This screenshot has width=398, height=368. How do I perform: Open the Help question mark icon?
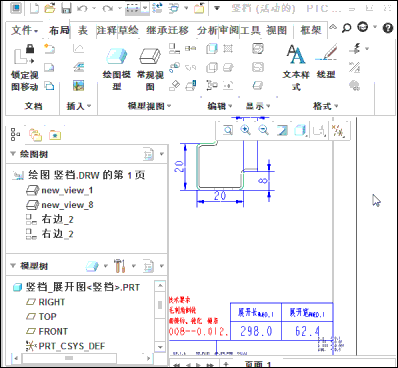coord(388,28)
